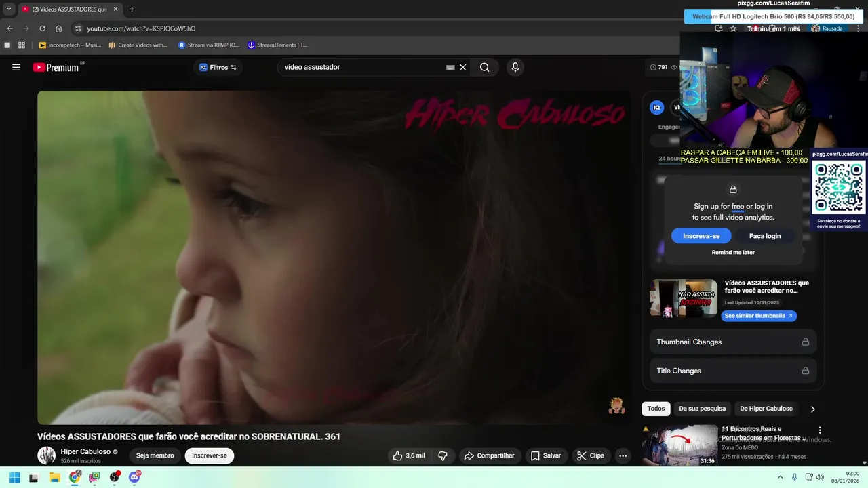Open the more actions three-dot menu under video
Viewport: 868px width, 488px height.
click(x=623, y=455)
